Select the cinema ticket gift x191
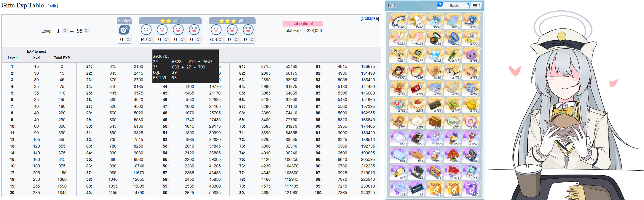 click(x=417, y=88)
